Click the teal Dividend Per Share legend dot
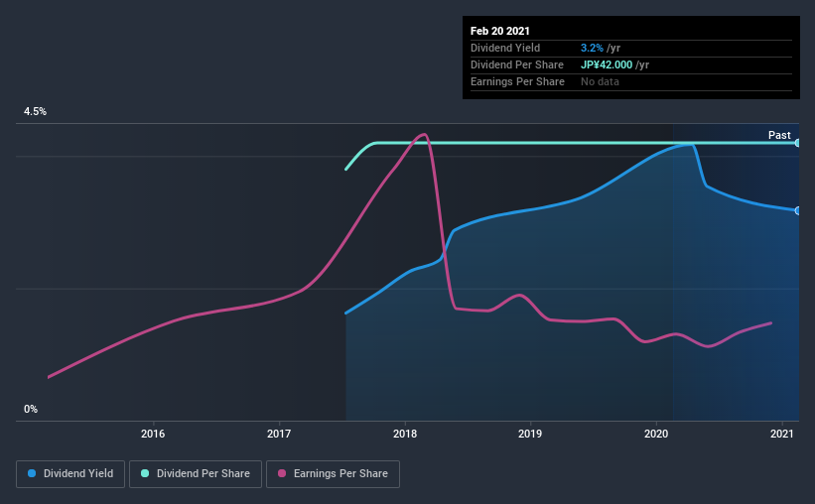This screenshot has height=504, width=815. coord(145,473)
